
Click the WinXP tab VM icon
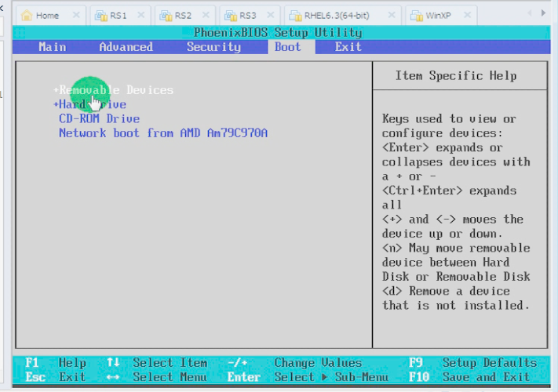(417, 16)
